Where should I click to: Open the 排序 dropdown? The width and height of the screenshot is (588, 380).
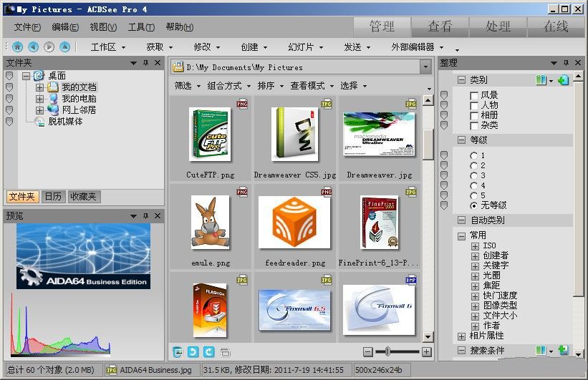click(x=271, y=86)
